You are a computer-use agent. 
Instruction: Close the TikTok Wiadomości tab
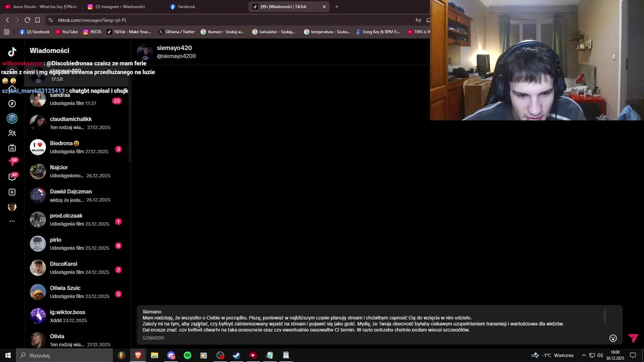pyautogui.click(x=324, y=7)
